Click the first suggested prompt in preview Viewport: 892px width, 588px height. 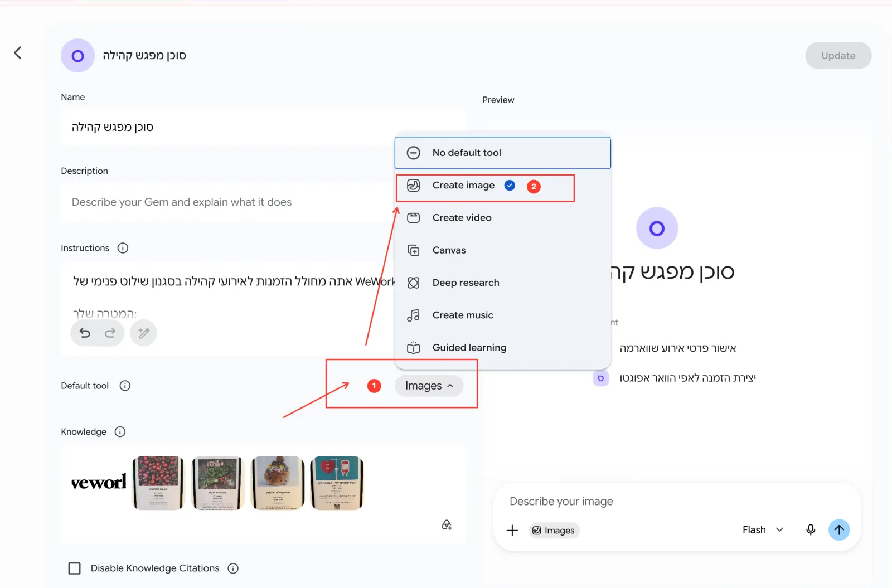678,348
